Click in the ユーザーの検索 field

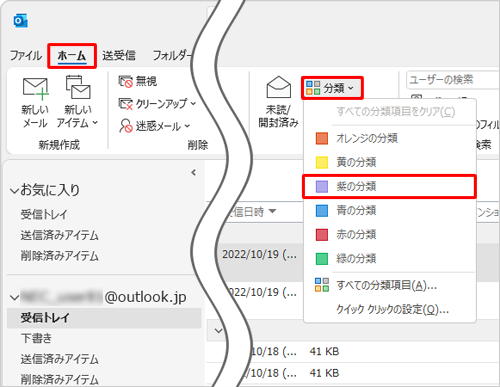[453, 80]
